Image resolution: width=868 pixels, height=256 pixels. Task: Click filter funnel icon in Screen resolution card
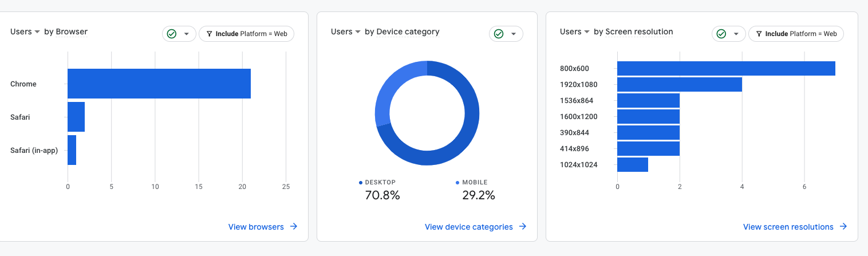coord(759,34)
